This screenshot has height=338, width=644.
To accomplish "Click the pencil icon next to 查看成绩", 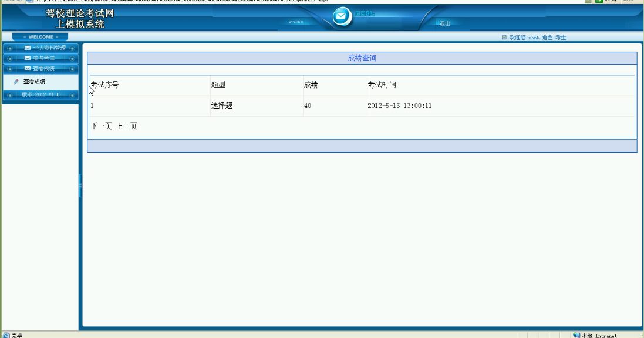I will (x=16, y=82).
